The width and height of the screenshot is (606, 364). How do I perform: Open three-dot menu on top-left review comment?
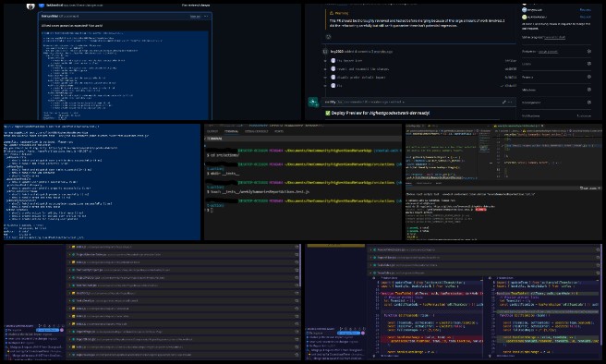coord(206,17)
